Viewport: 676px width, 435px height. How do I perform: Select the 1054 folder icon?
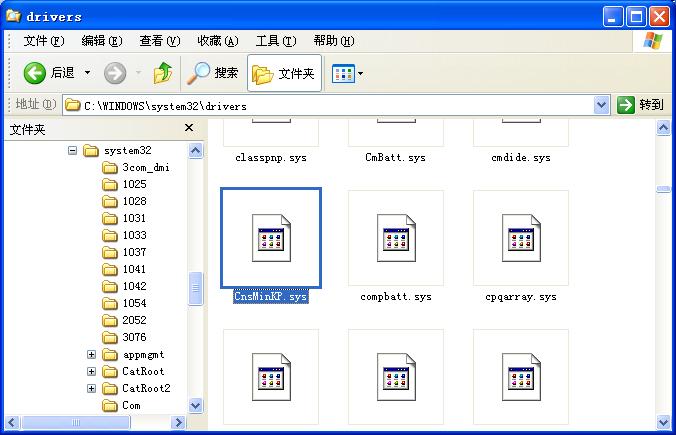[110, 304]
